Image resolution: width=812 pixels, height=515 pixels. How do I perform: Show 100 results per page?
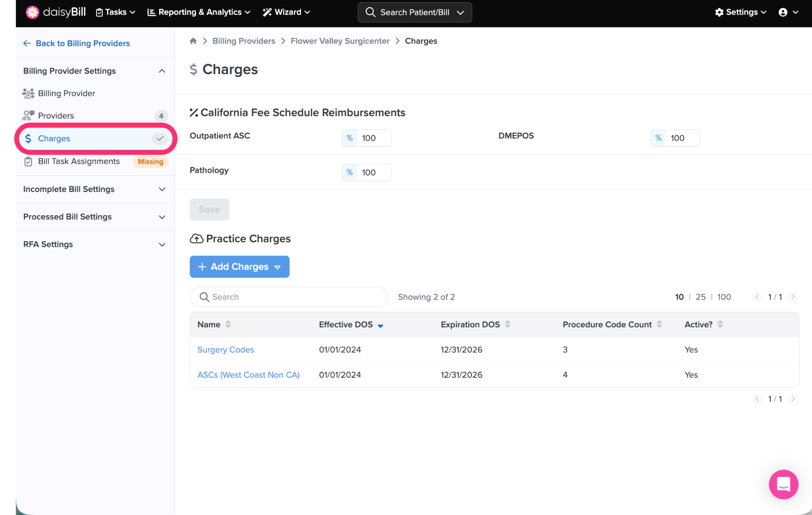[724, 297]
